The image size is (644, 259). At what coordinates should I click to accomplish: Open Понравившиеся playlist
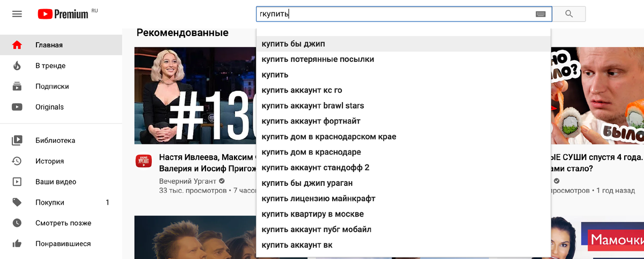click(x=61, y=243)
